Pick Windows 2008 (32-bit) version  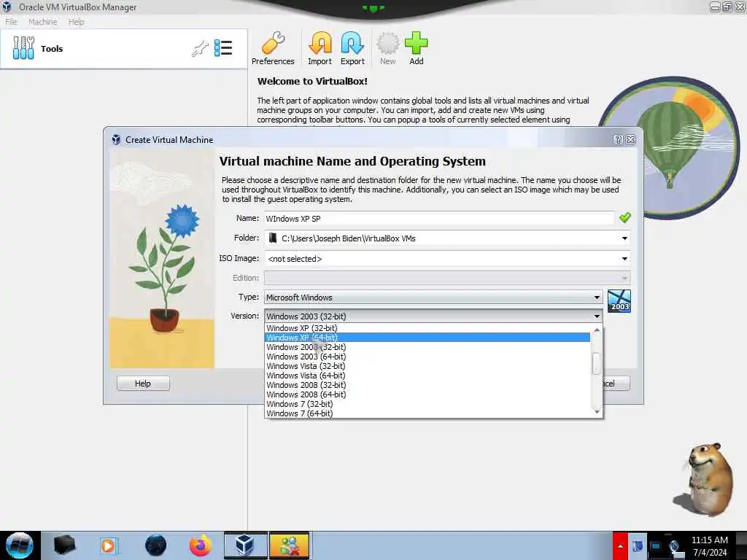click(x=427, y=385)
